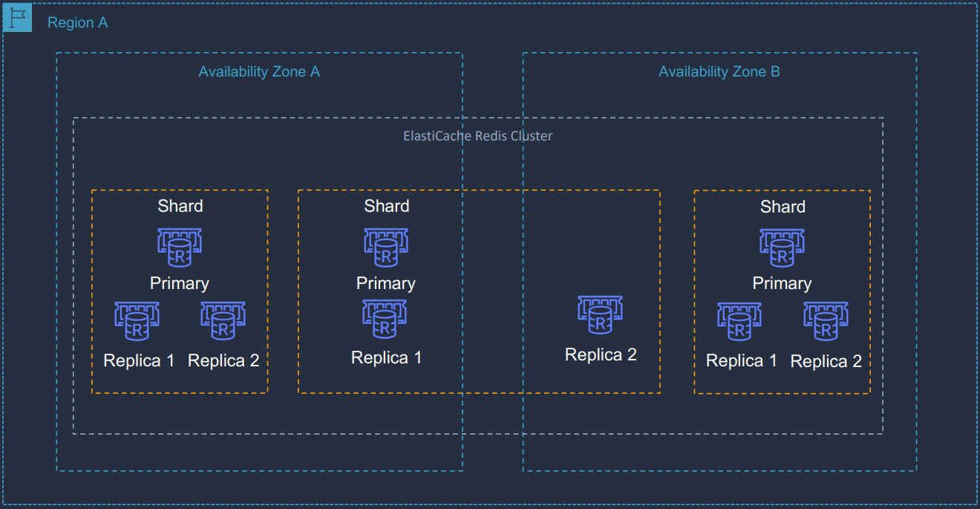Select Replica 1 node icon in the middle shard
Viewport: 980px width, 509px height.
tap(385, 320)
